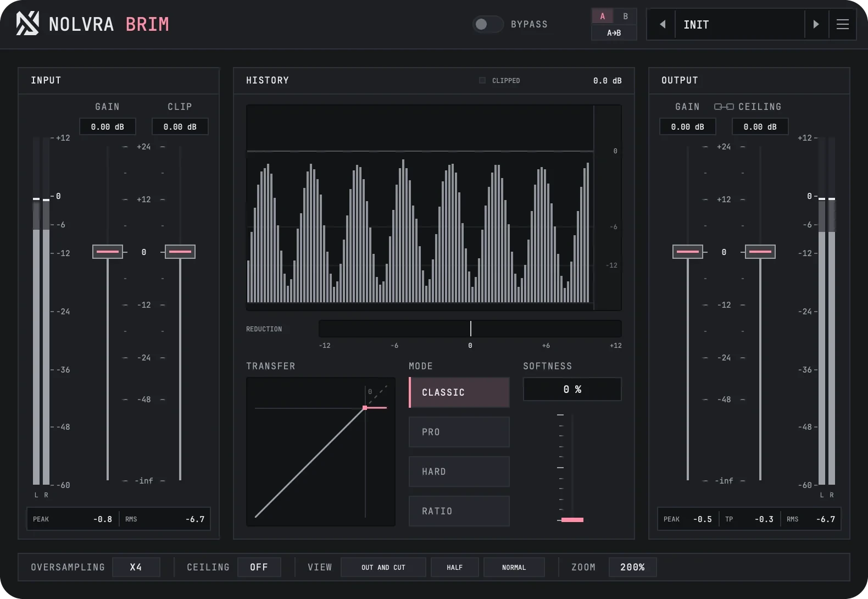This screenshot has height=599, width=868.
Task: Click the input Gain slider handle
Action: (x=108, y=252)
